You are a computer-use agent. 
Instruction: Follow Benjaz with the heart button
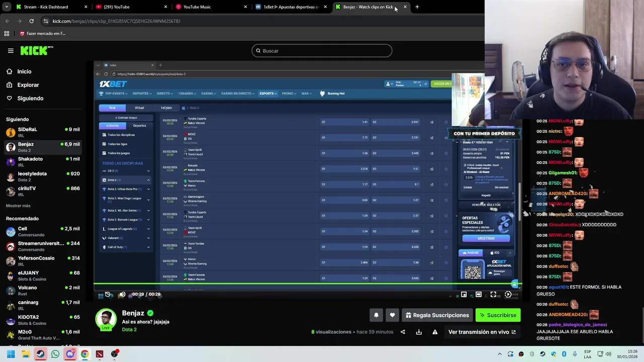click(392, 315)
